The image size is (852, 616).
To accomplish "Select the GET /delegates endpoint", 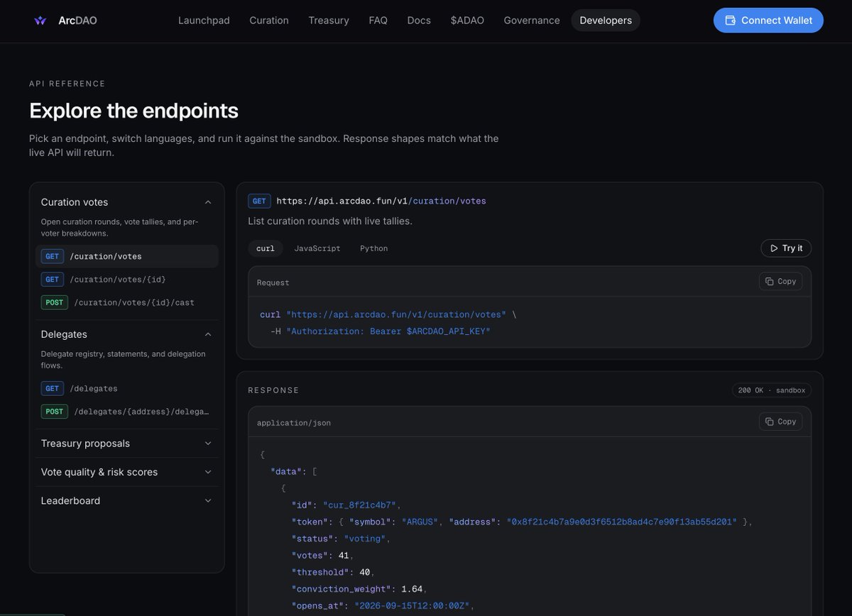I will coord(126,388).
